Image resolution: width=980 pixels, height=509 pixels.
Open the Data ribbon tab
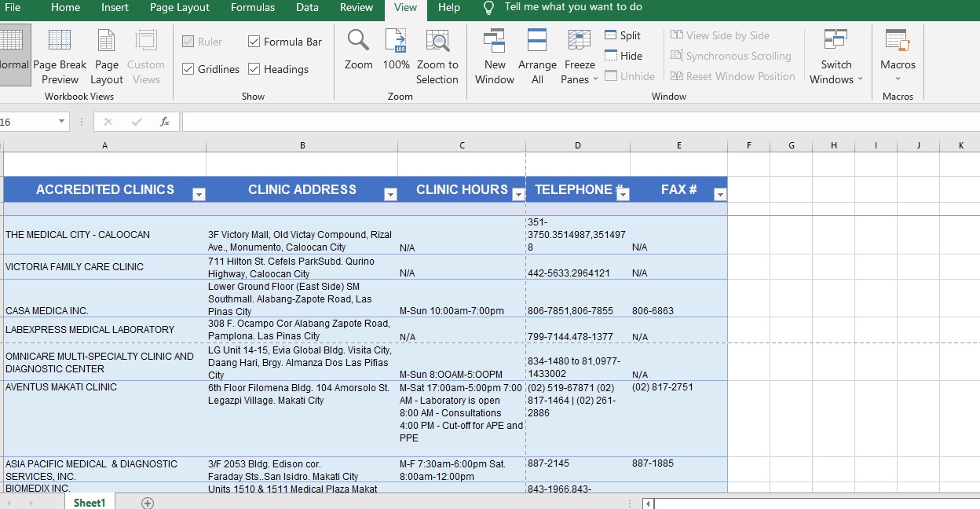pyautogui.click(x=307, y=8)
